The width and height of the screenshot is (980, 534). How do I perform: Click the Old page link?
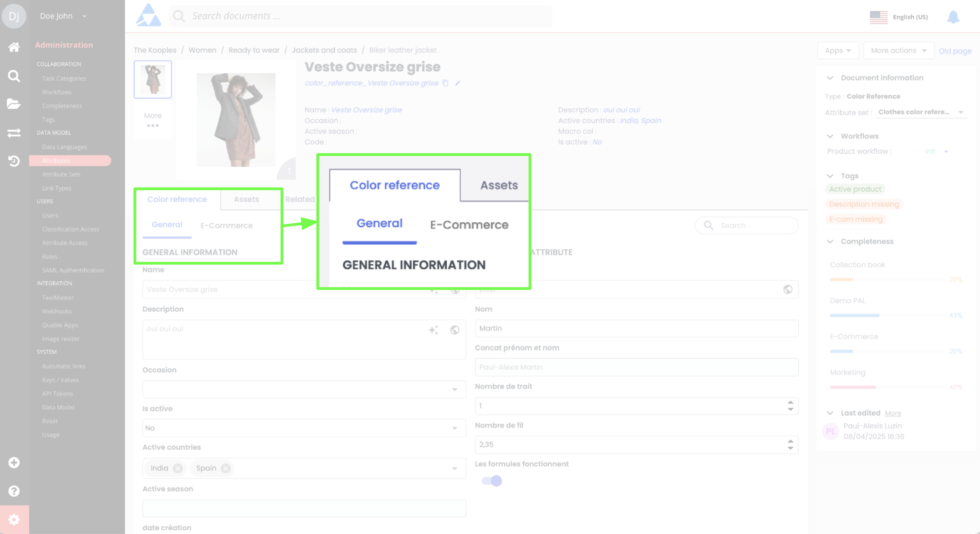[x=955, y=51]
